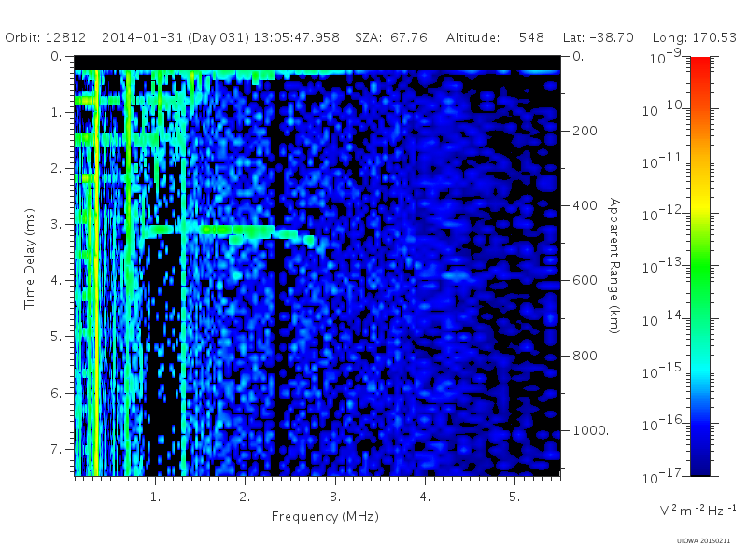The width and height of the screenshot is (747, 560).
Task: Click the timestamp '13:05:47.958'
Action: pyautogui.click(x=296, y=37)
